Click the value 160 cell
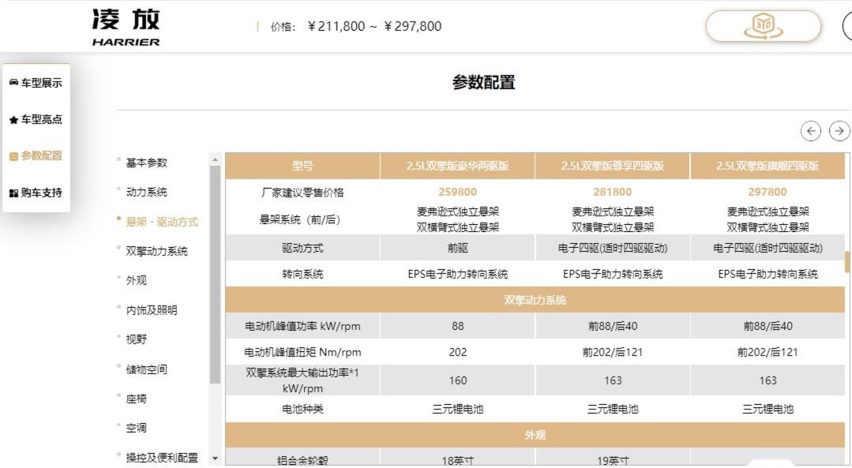Viewport: 852px width, 468px height. pos(458,380)
